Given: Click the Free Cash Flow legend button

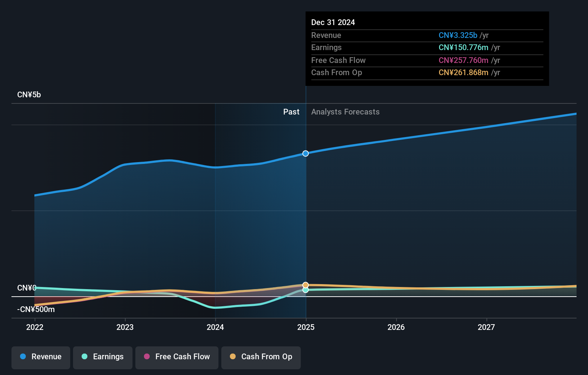Looking at the screenshot, I should tap(177, 357).
